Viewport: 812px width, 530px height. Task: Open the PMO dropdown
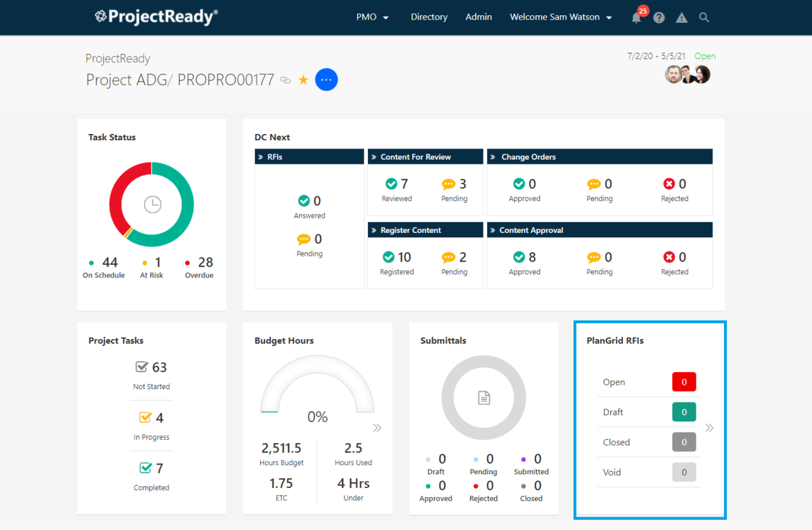[x=372, y=17]
